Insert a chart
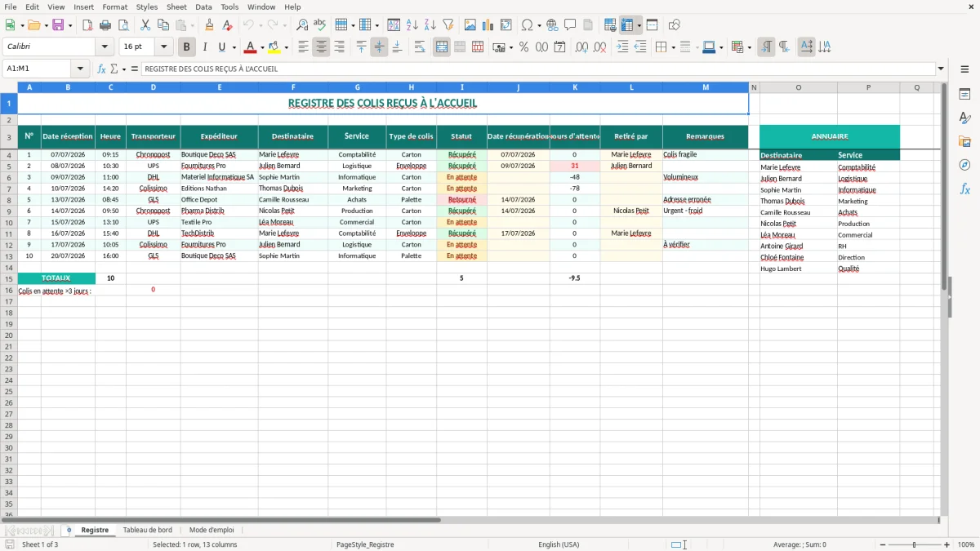The width and height of the screenshot is (980, 551). coord(488,25)
